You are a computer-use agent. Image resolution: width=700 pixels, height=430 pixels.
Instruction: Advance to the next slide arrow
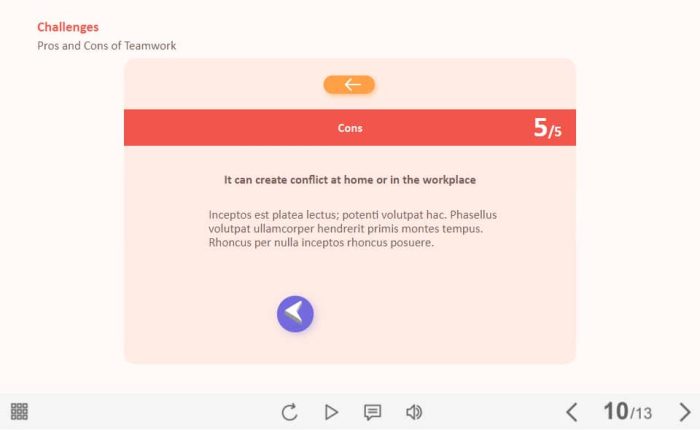click(x=685, y=412)
